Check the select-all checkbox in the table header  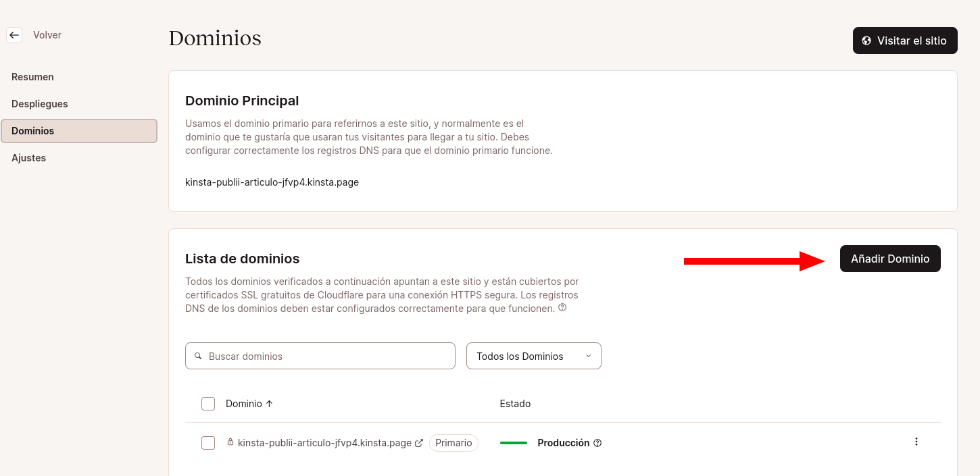tap(208, 403)
